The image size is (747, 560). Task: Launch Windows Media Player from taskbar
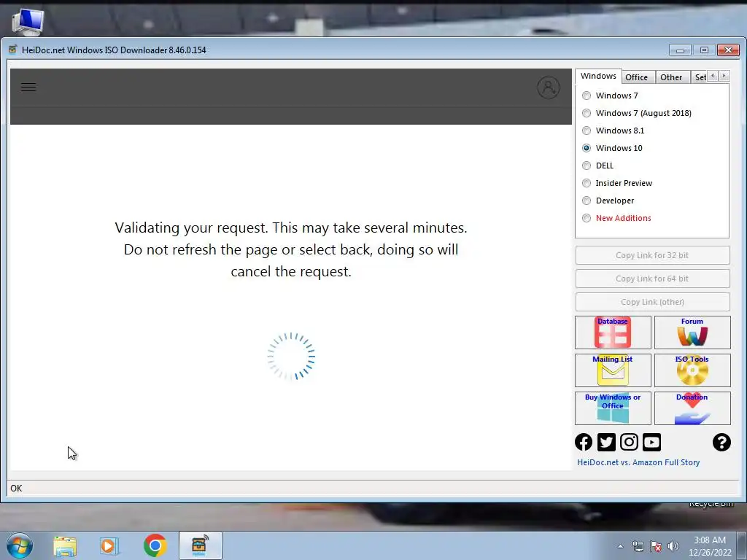109,545
